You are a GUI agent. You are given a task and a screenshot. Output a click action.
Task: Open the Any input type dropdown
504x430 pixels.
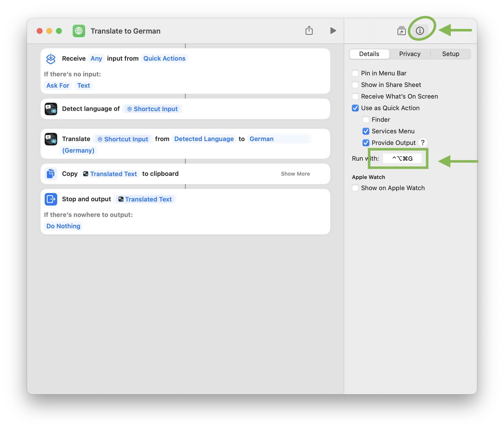[96, 59]
